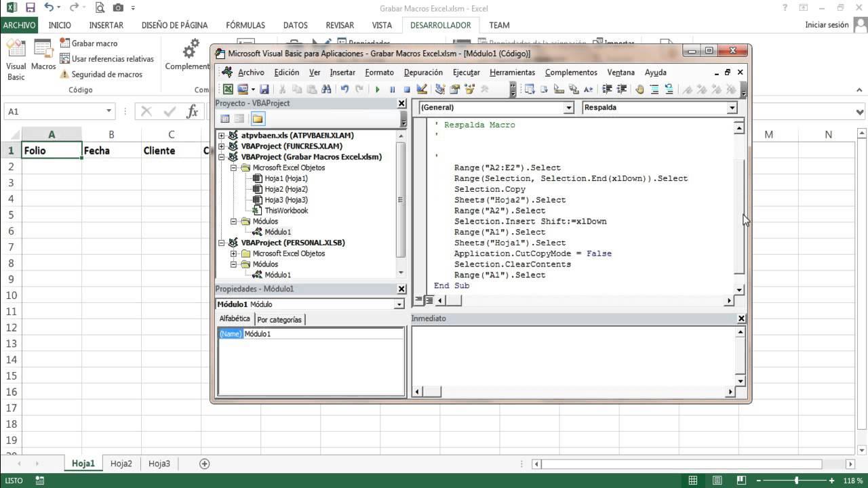868x488 pixels.
Task: Open the Object Browser icon
Action: pyautogui.click(x=469, y=89)
